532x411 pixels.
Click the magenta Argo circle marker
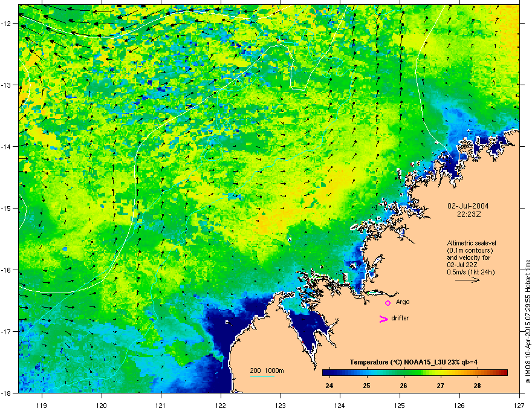[388, 303]
